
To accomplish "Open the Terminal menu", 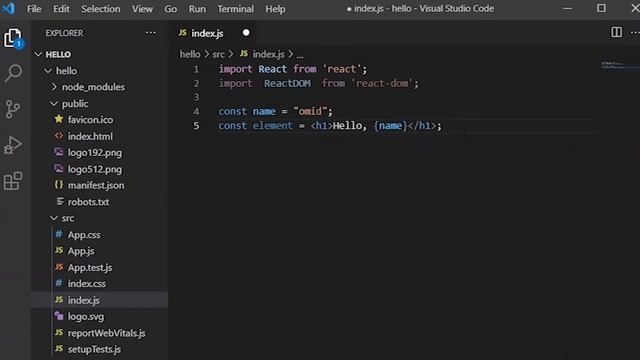I will 236,9.
